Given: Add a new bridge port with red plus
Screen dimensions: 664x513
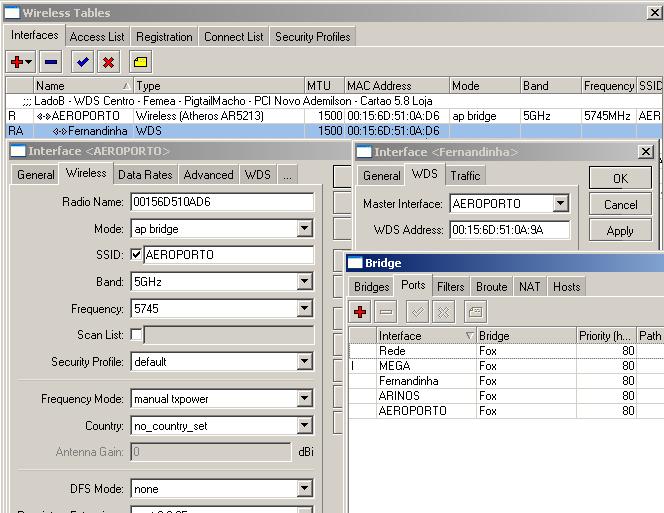Looking at the screenshot, I should pyautogui.click(x=361, y=312).
